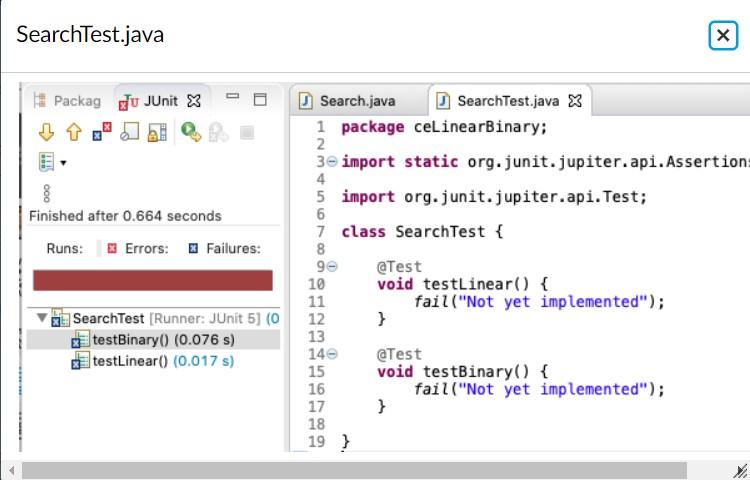Click the 'Finished after 0.664 seconds' status text
The height and width of the screenshot is (480, 750).
tap(125, 216)
